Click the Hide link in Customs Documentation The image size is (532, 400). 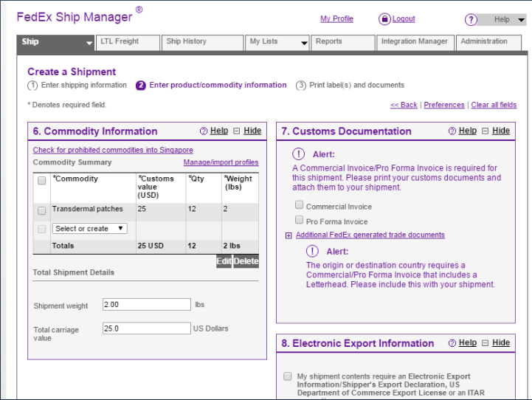click(501, 131)
